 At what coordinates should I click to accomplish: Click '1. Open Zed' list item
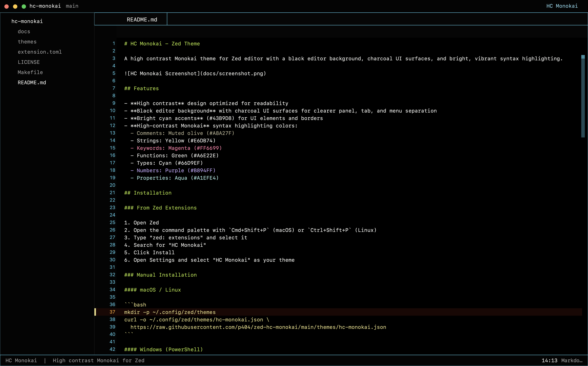click(x=141, y=223)
